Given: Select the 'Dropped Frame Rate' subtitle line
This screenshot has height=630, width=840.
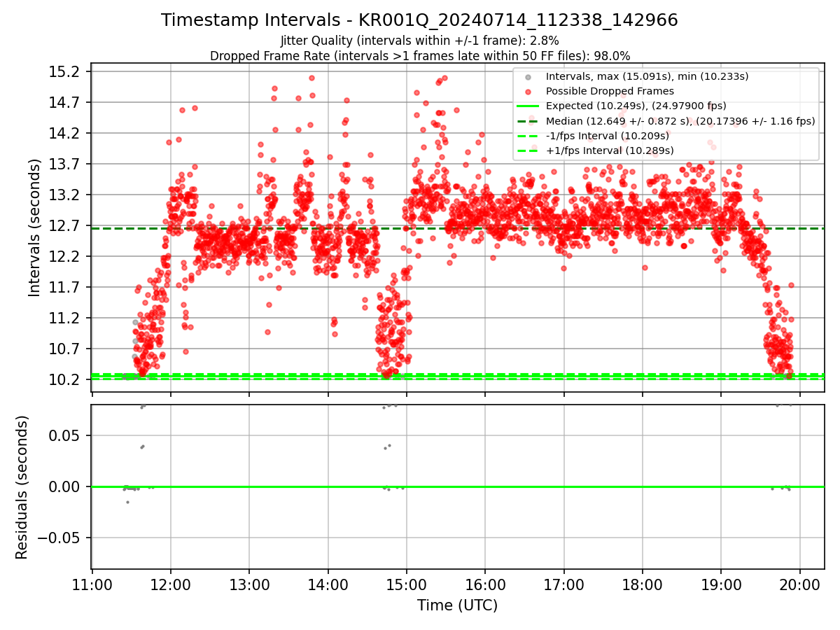Looking at the screenshot, I should point(420,56).
